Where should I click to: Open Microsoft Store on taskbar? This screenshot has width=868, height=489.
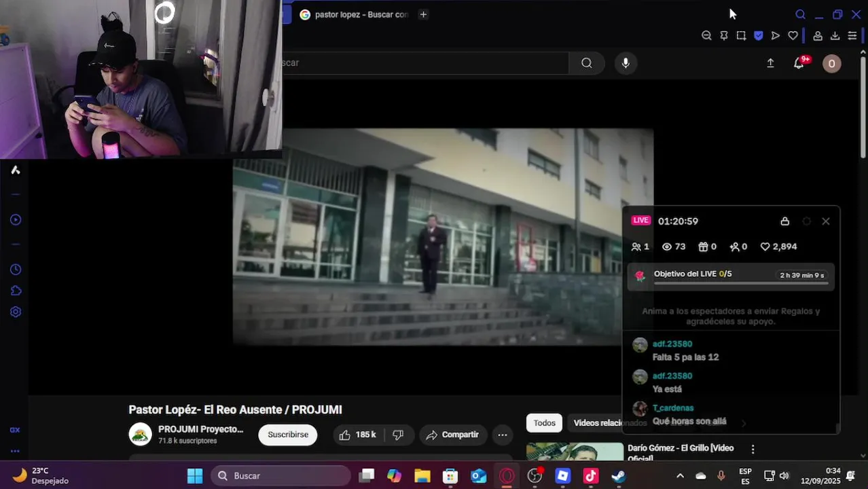tap(450, 475)
